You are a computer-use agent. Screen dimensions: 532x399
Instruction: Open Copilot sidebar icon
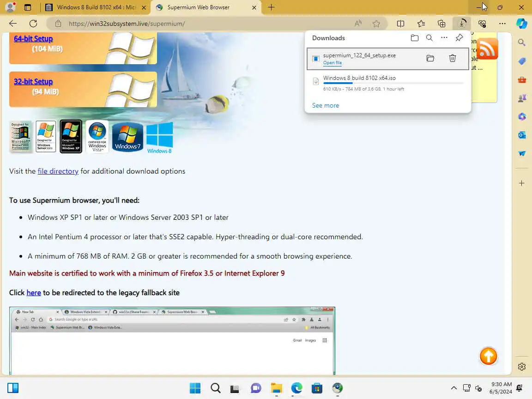click(x=522, y=24)
